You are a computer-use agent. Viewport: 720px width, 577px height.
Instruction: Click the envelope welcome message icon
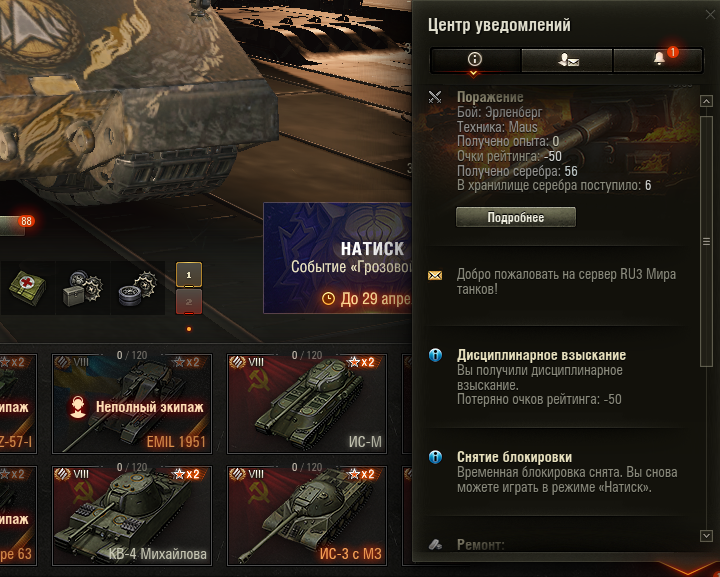(435, 275)
